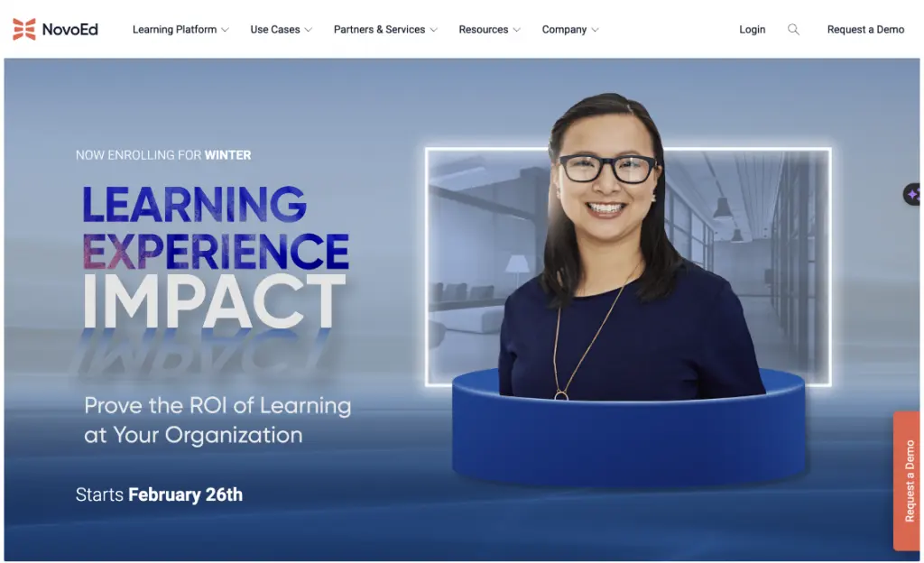Viewport: 924px width, 563px height.
Task: Select Company from the top navigation
Action: click(565, 29)
